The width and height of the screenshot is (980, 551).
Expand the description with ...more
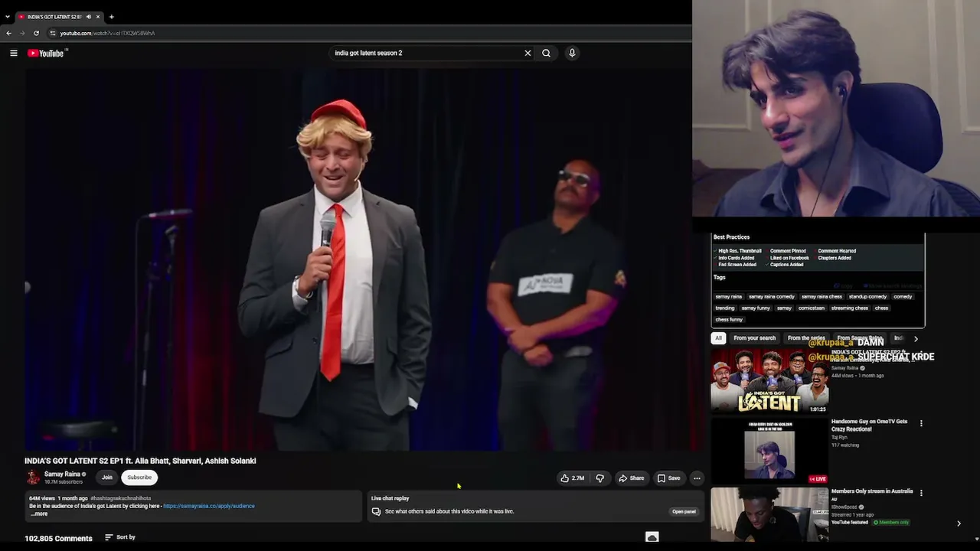click(39, 514)
